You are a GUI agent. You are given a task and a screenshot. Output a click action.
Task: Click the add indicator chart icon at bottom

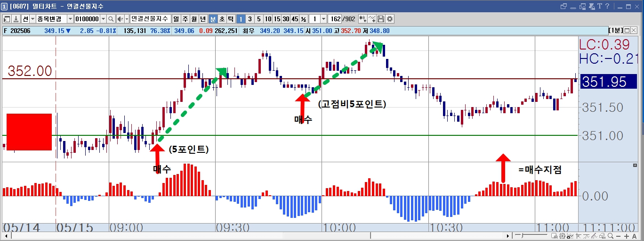click(570, 236)
